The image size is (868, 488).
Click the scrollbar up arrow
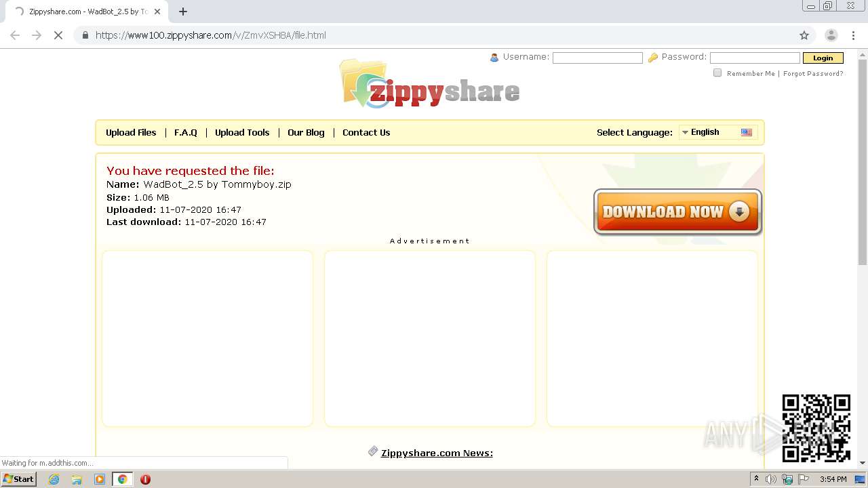pos(863,54)
